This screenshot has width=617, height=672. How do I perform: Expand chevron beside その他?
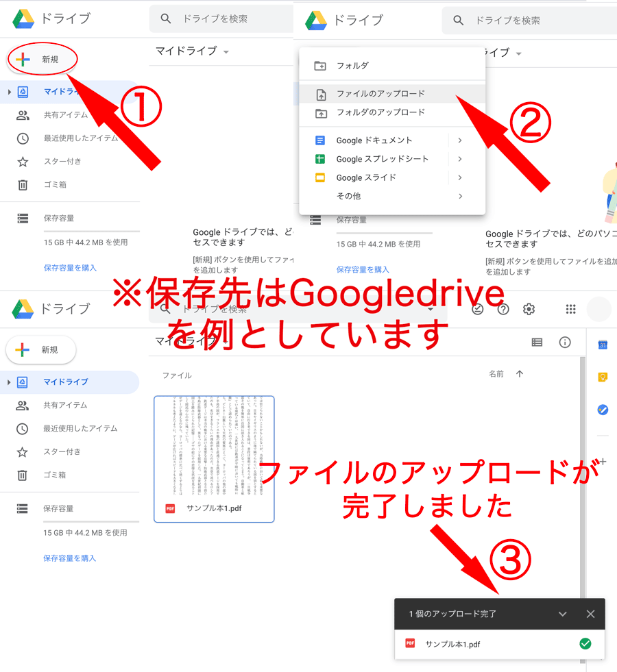(459, 197)
